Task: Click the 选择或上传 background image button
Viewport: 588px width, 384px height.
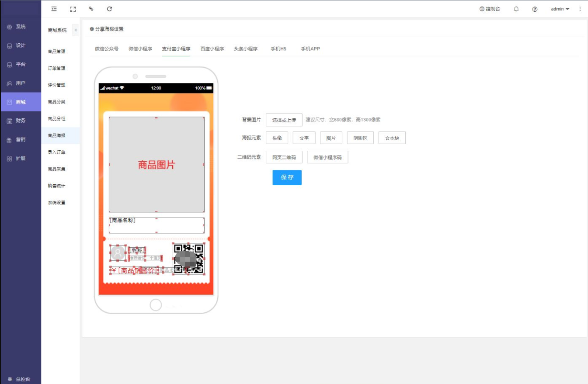Action: click(284, 120)
